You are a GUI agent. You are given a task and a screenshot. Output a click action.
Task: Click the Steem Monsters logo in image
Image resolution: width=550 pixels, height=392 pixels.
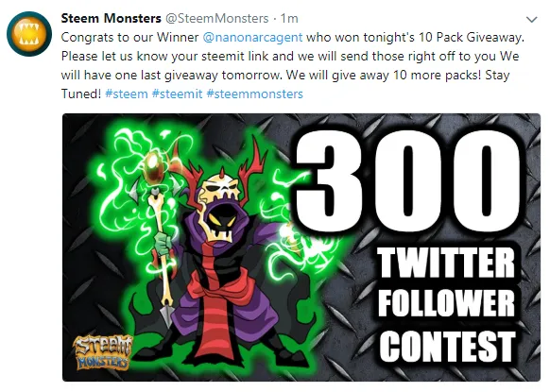pos(103,352)
